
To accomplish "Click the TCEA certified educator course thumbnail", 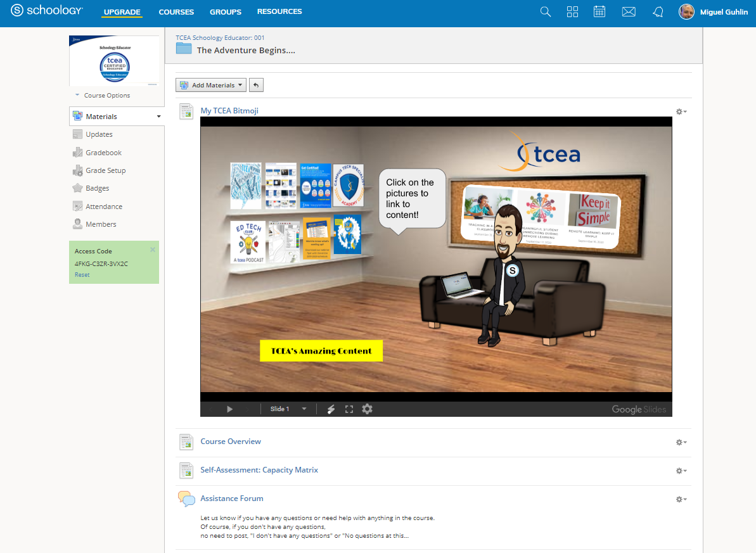I will tap(114, 60).
